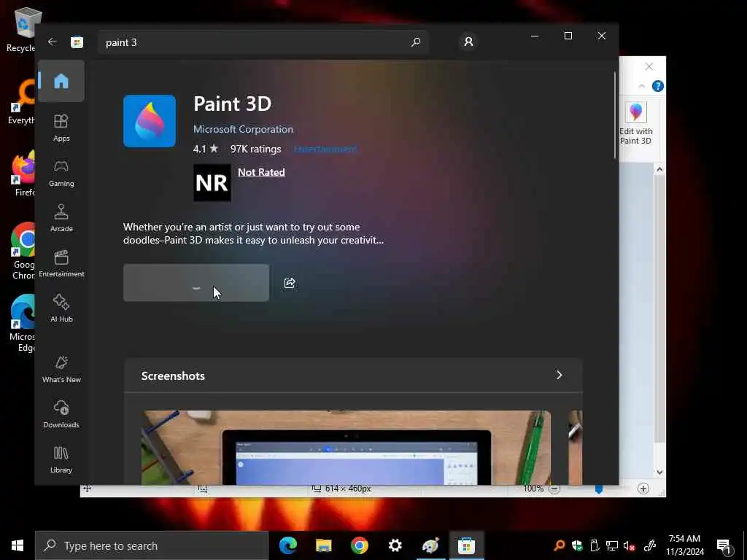Click the Paint zoom slider handle
The image size is (747, 560).
click(x=599, y=489)
